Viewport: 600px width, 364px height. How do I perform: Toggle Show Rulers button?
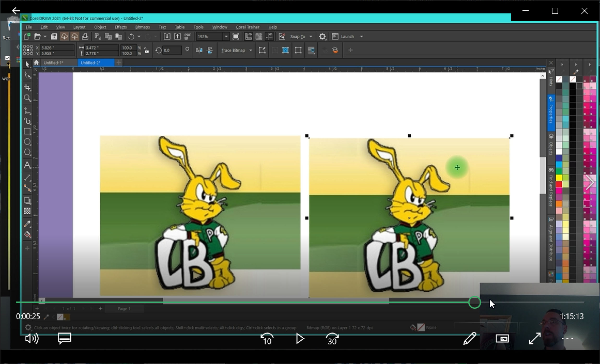(x=248, y=36)
